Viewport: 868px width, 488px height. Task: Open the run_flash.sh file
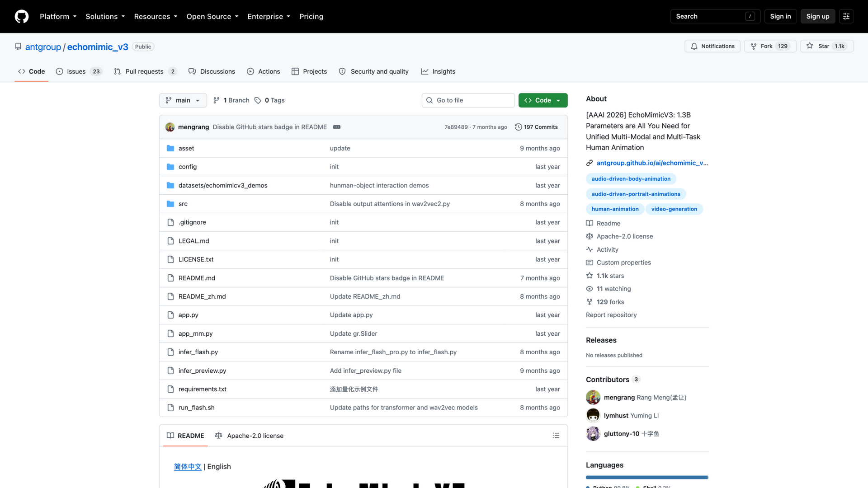pos(197,408)
